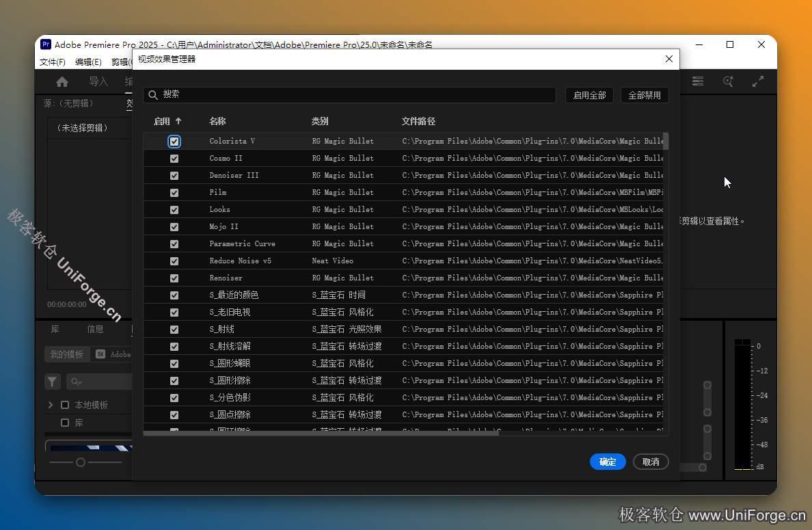This screenshot has width=812, height=530.
Task: Disable Mojo II effect checkbox
Action: pyautogui.click(x=174, y=227)
